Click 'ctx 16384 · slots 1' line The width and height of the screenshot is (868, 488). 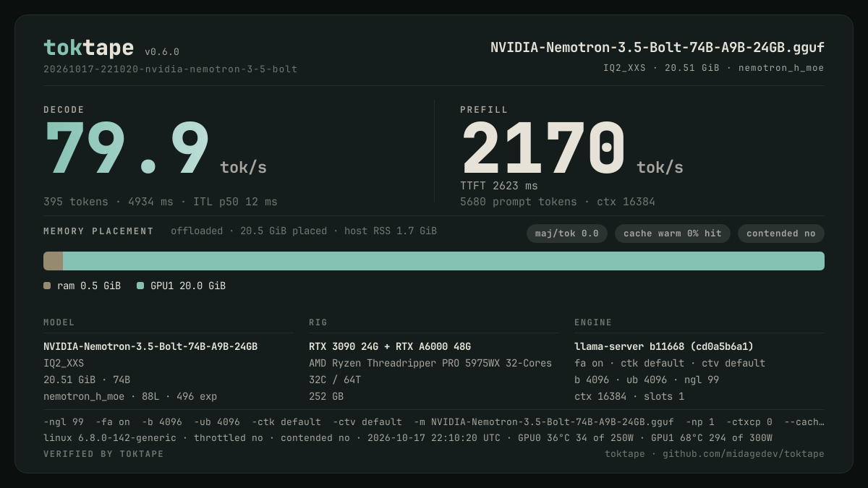629,396
